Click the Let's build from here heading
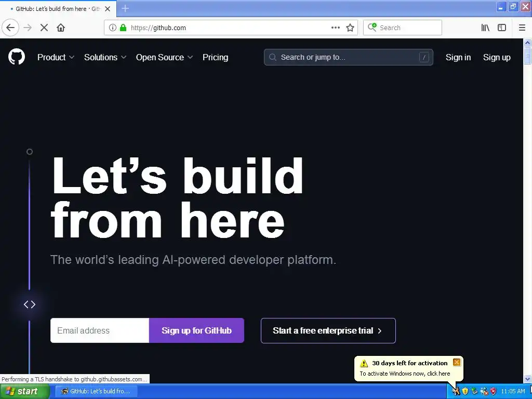The image size is (532, 399). 177,198
